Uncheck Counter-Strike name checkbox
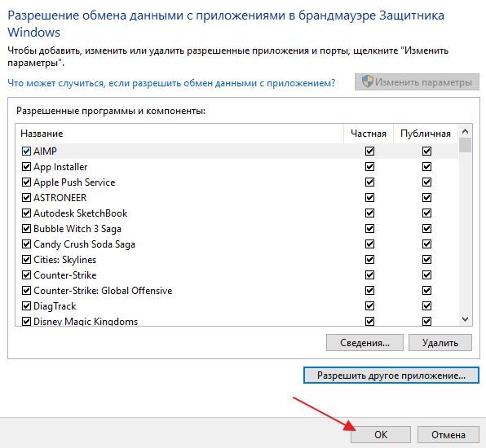 pyautogui.click(x=26, y=275)
